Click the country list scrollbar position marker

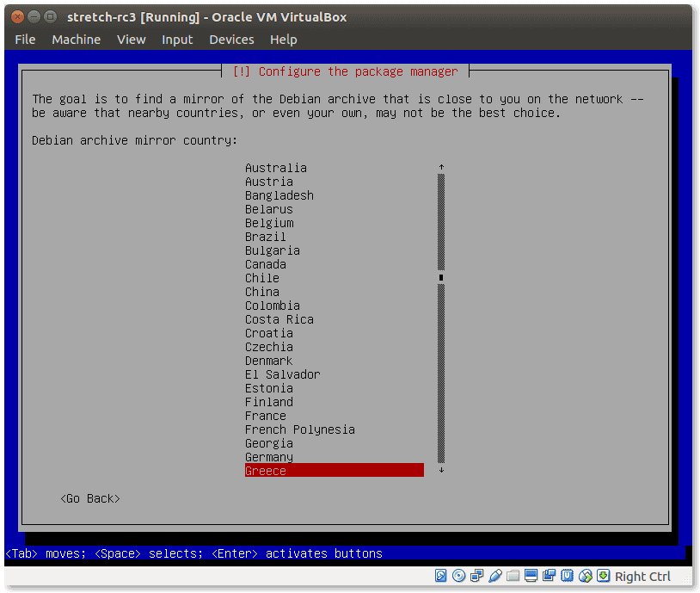[441, 278]
